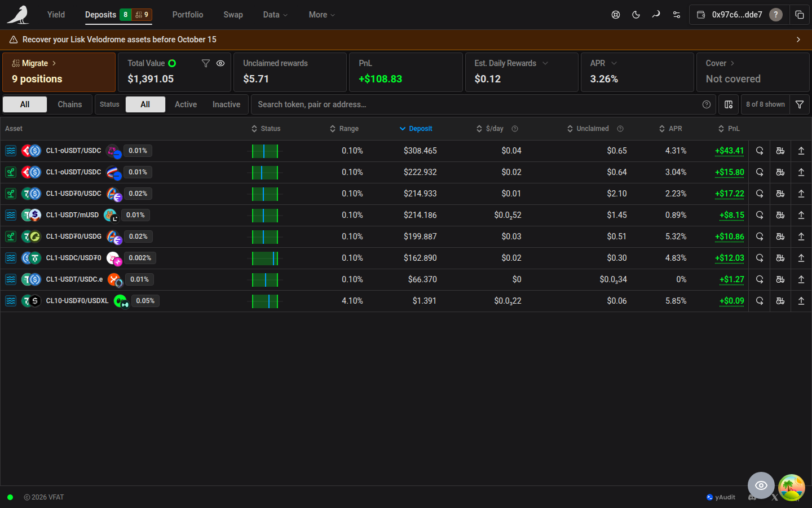Open the Yield tab
Image resolution: width=812 pixels, height=508 pixels.
pos(56,15)
